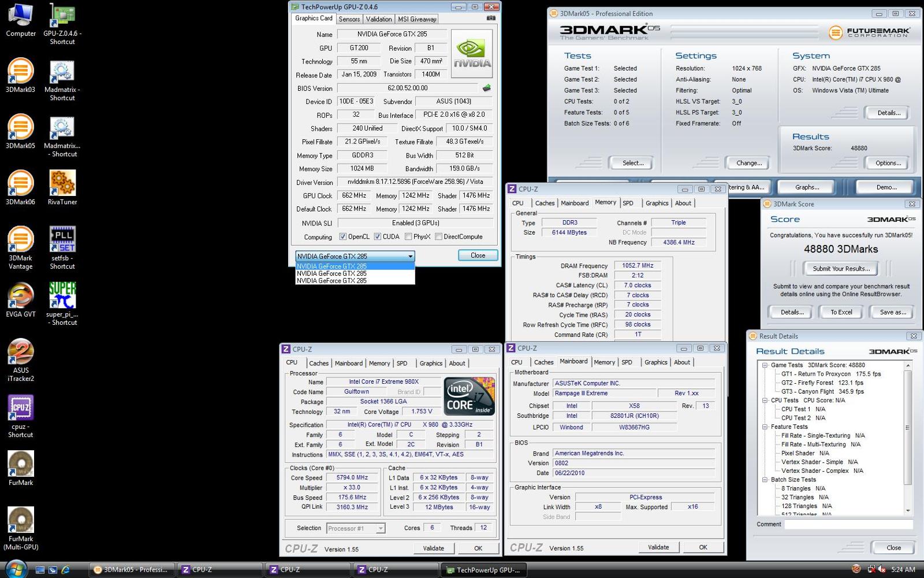Open the RivaTuner desktop icon

point(62,188)
